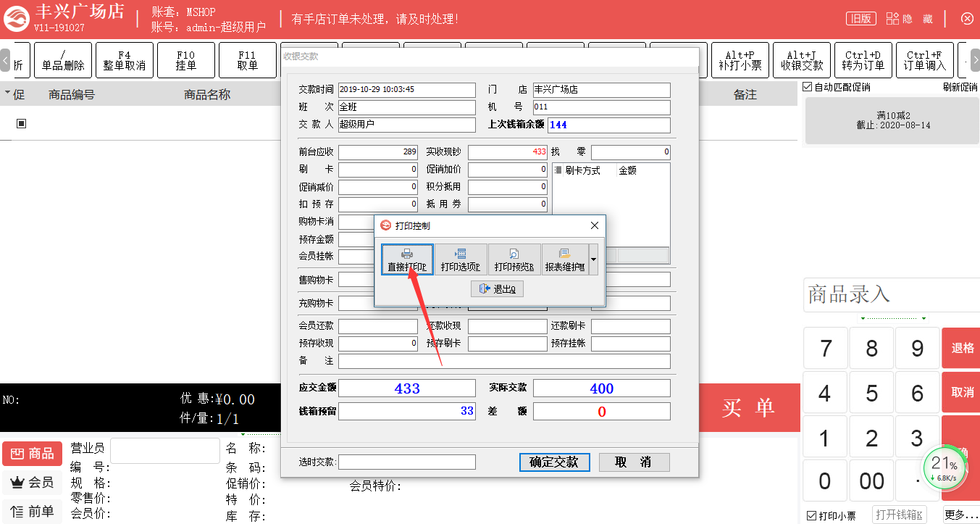980x524 pixels.
Task: Click the 商品名称 column header
Action: pos(207,94)
